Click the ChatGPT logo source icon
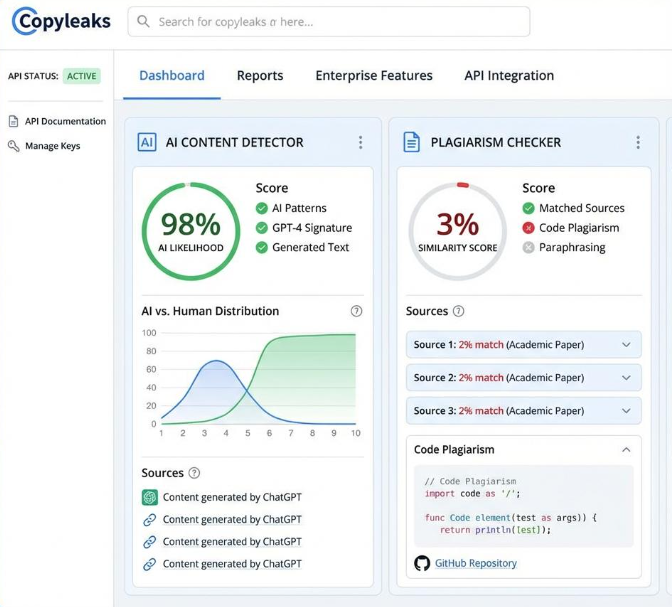This screenshot has height=607, width=672. coord(150,497)
